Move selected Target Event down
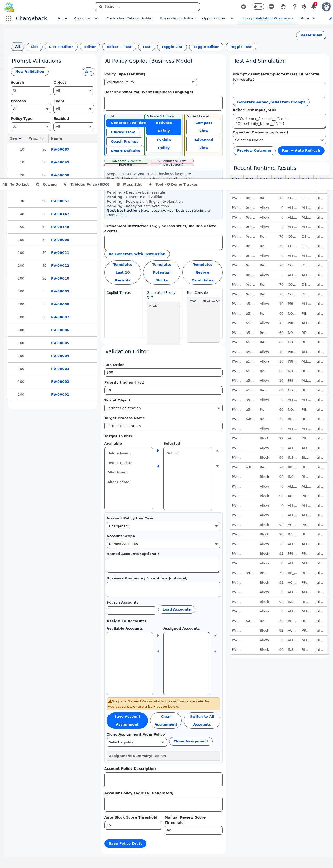 point(217,466)
